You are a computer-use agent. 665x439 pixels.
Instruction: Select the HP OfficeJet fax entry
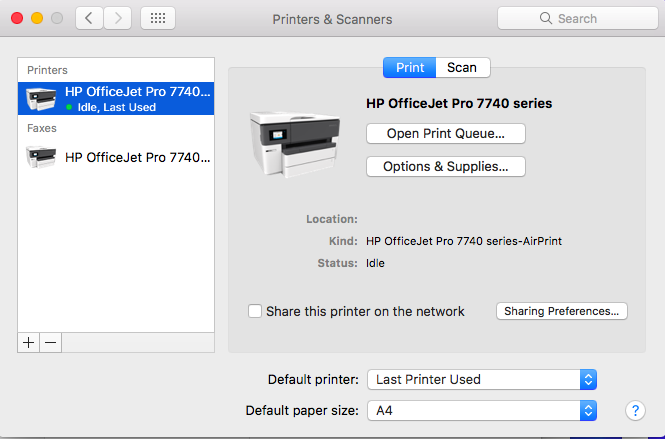tap(118, 157)
